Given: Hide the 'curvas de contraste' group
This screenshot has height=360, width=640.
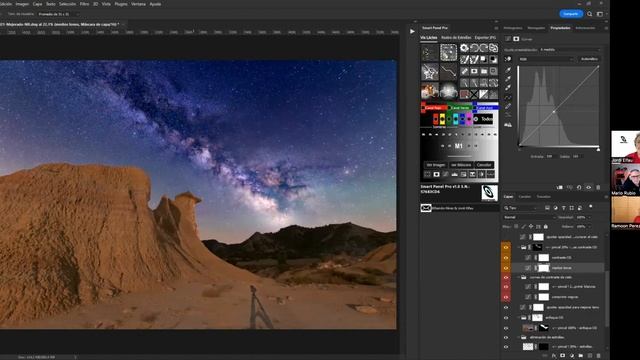Looking at the screenshot, I should click(506, 278).
